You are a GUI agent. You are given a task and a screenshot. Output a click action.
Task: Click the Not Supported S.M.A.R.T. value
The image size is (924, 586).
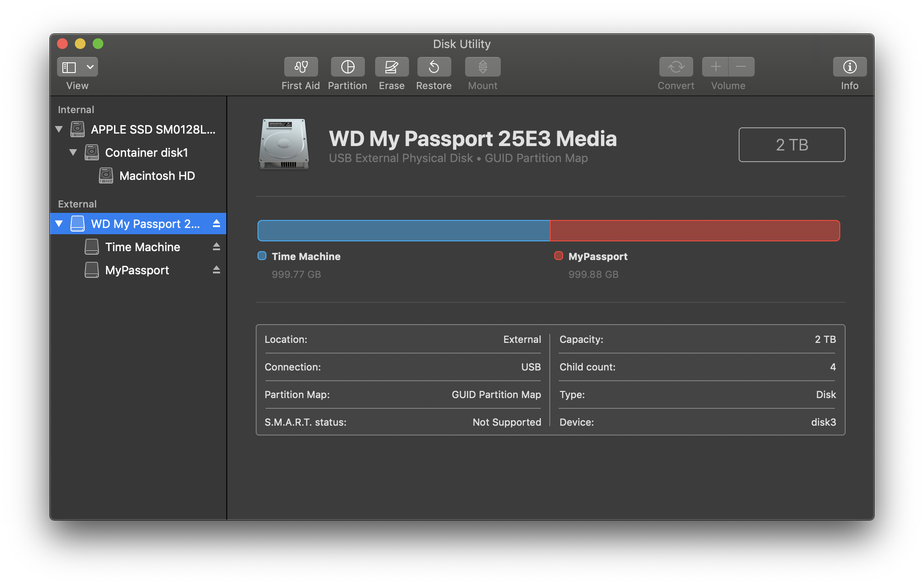[x=507, y=422]
